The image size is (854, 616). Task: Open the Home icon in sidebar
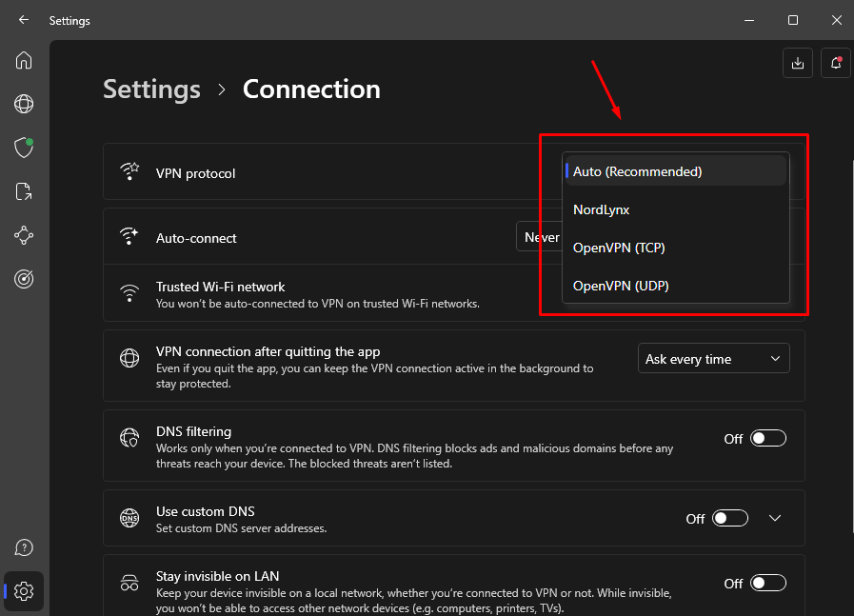tap(24, 60)
